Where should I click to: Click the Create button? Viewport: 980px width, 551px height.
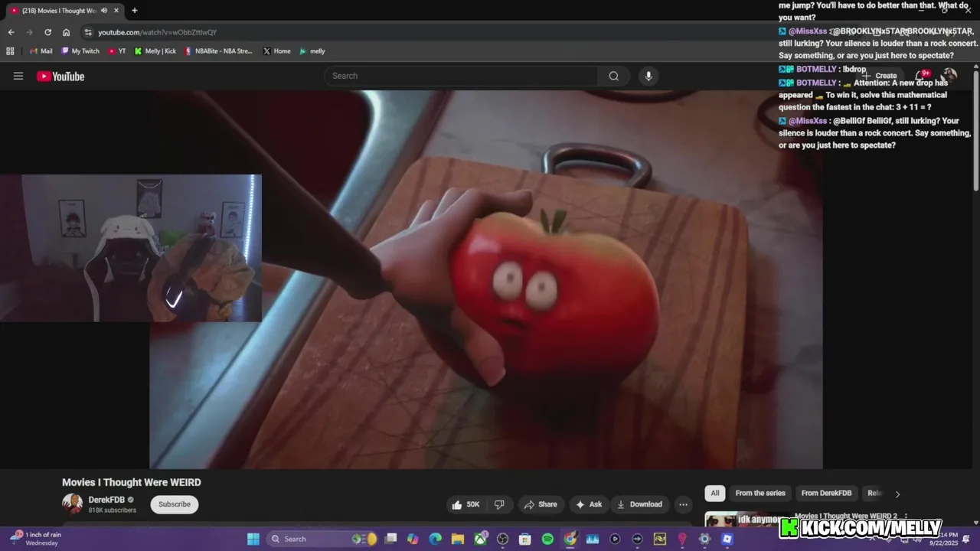coord(880,76)
